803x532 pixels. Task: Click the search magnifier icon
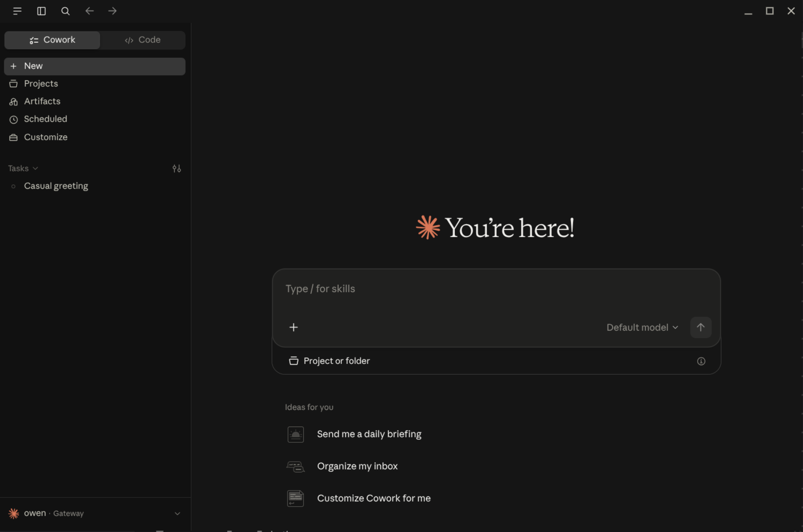tap(66, 11)
